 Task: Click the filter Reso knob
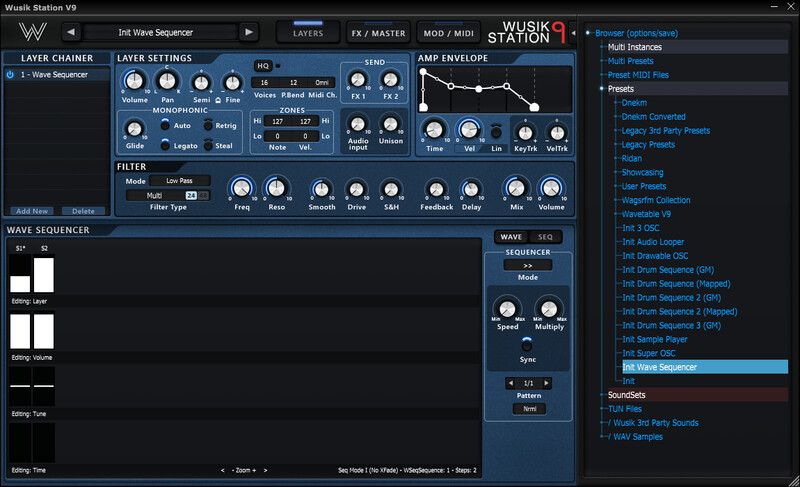(276, 188)
